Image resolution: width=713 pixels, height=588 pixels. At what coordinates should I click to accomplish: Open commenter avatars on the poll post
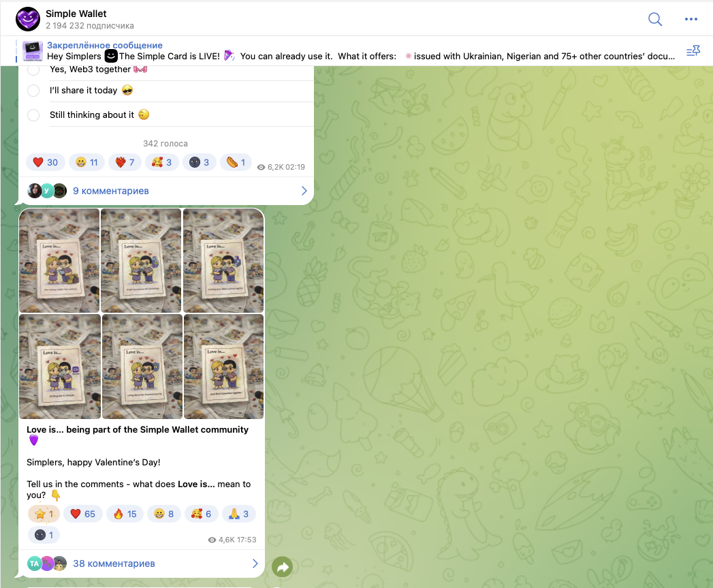coord(47,191)
